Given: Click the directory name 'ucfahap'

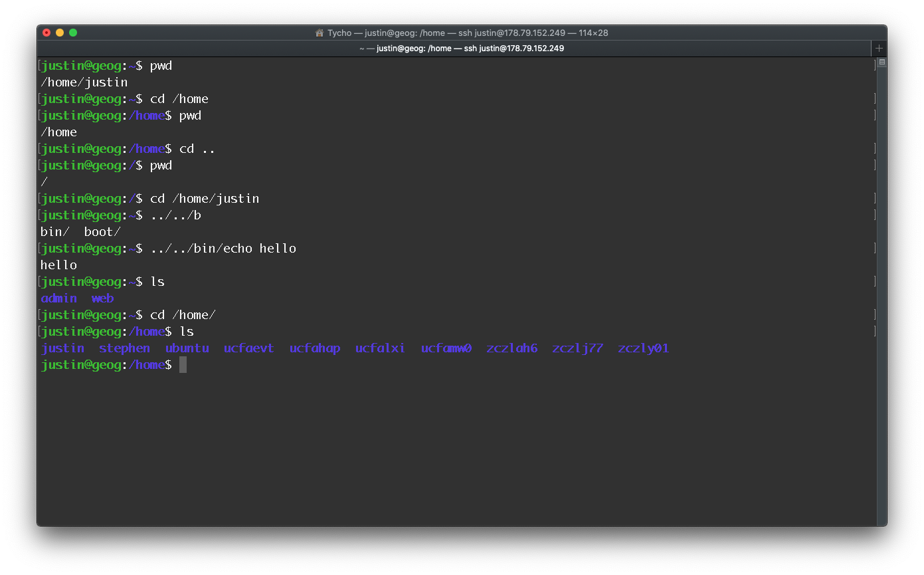Looking at the screenshot, I should pos(315,348).
